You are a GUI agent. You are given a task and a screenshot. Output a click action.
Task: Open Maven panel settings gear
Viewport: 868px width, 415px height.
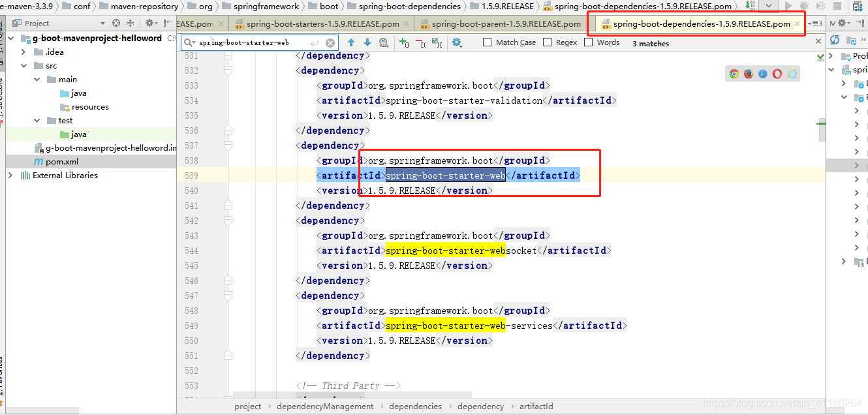(844, 23)
